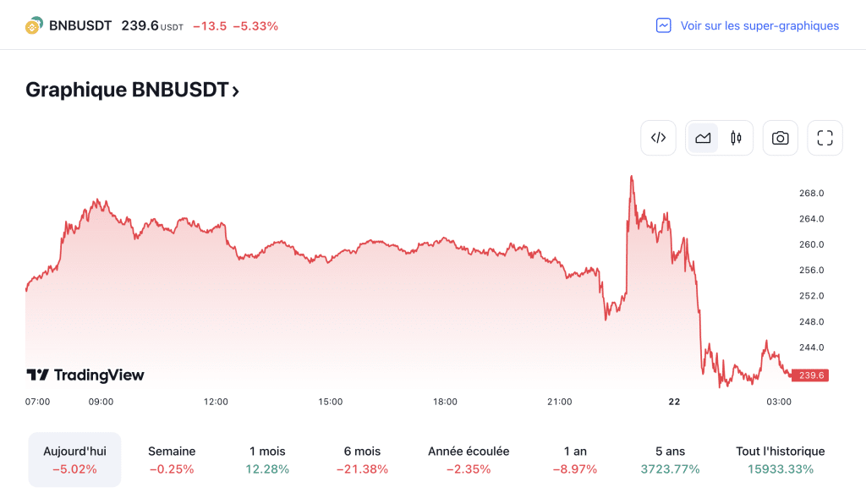The height and width of the screenshot is (504, 866).
Task: Open 'Voir sur les super-graphiques' link
Action: click(x=759, y=25)
